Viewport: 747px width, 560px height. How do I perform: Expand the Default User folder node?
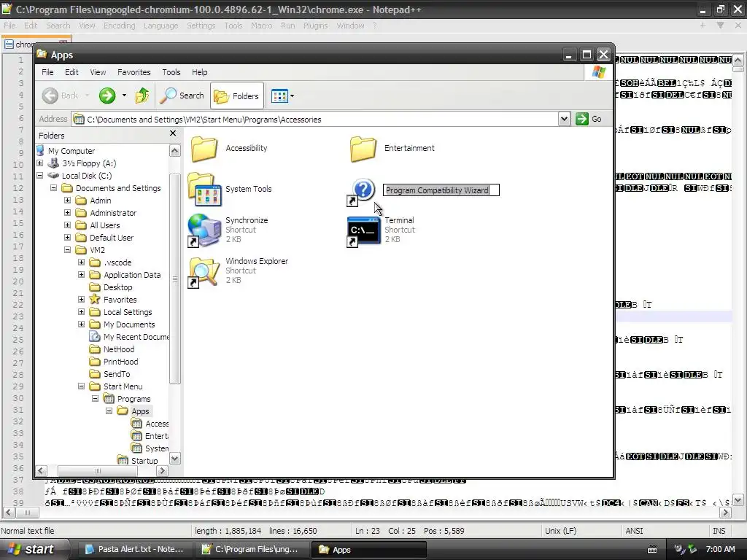68,238
